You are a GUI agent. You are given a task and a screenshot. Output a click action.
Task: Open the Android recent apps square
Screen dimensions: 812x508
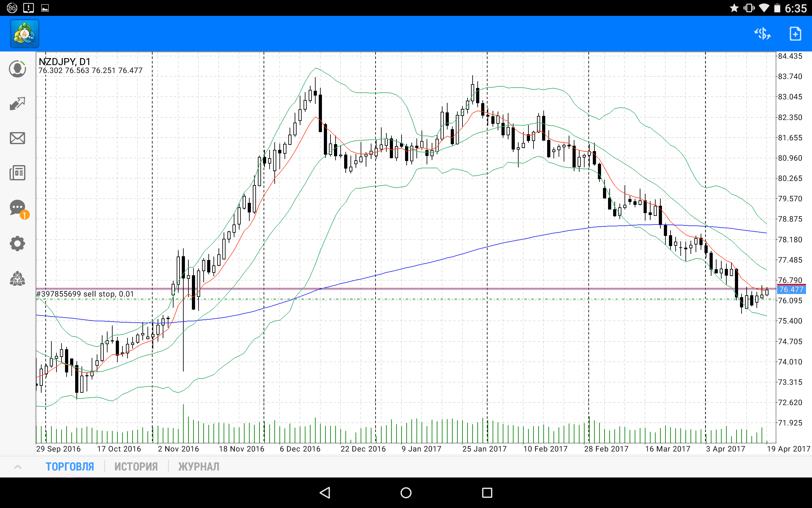point(487,492)
